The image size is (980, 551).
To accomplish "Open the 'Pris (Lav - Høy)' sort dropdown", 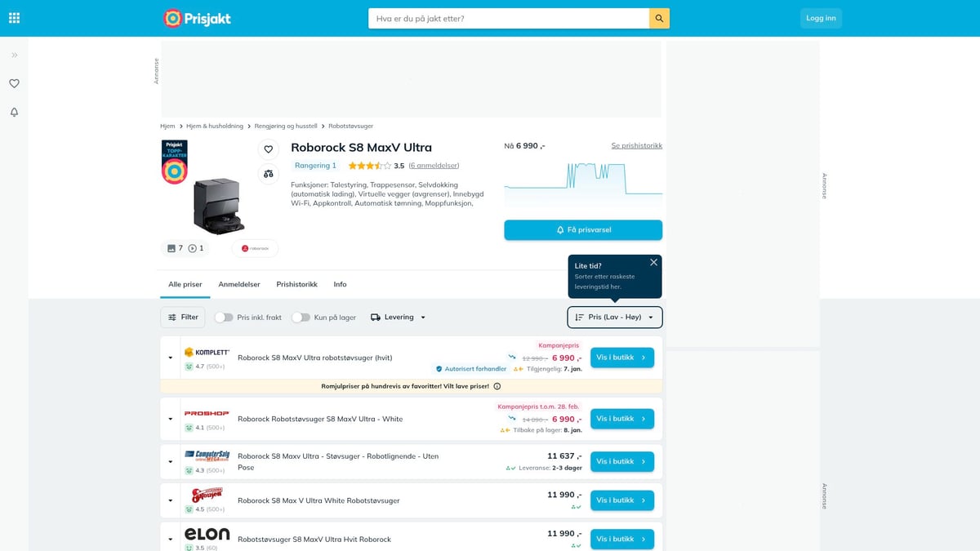I will click(615, 317).
